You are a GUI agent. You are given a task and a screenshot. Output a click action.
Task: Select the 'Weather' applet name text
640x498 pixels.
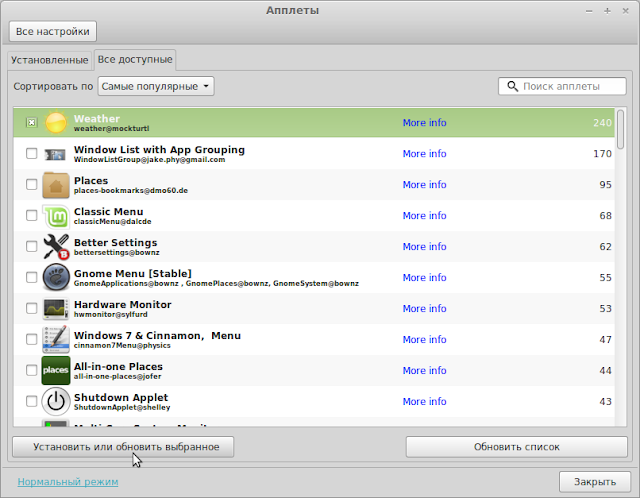(97, 118)
